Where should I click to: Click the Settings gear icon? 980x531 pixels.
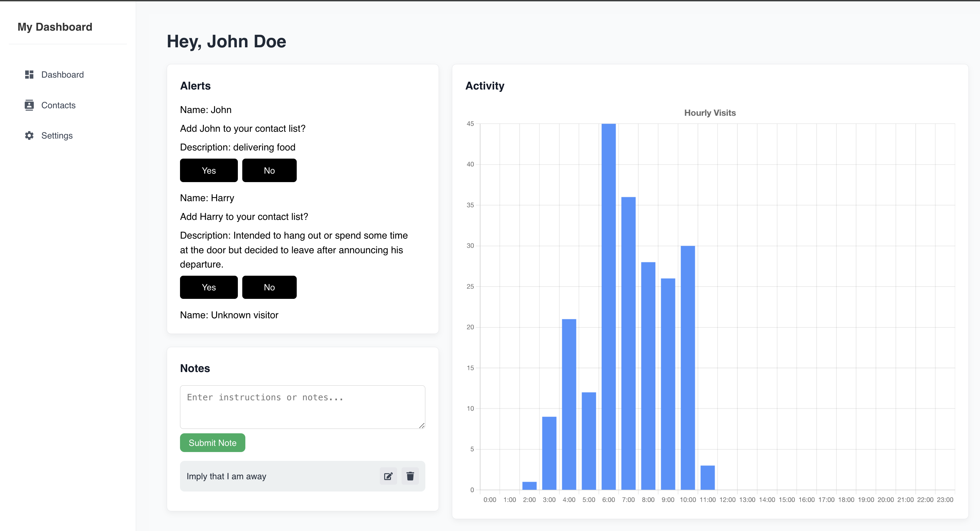[x=29, y=135]
